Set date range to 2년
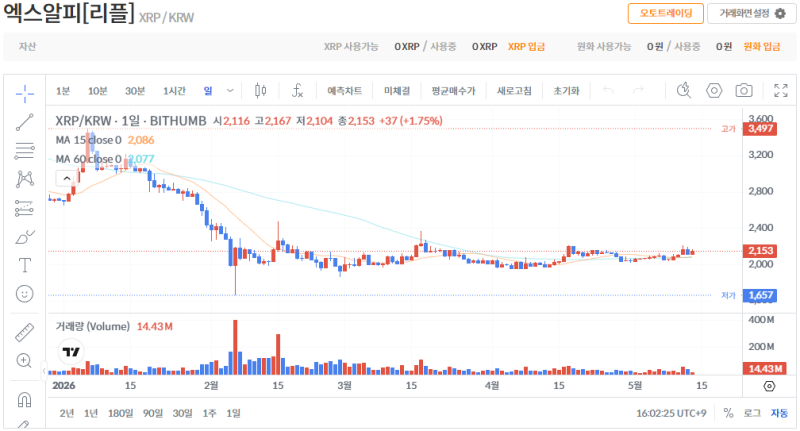 [66, 413]
